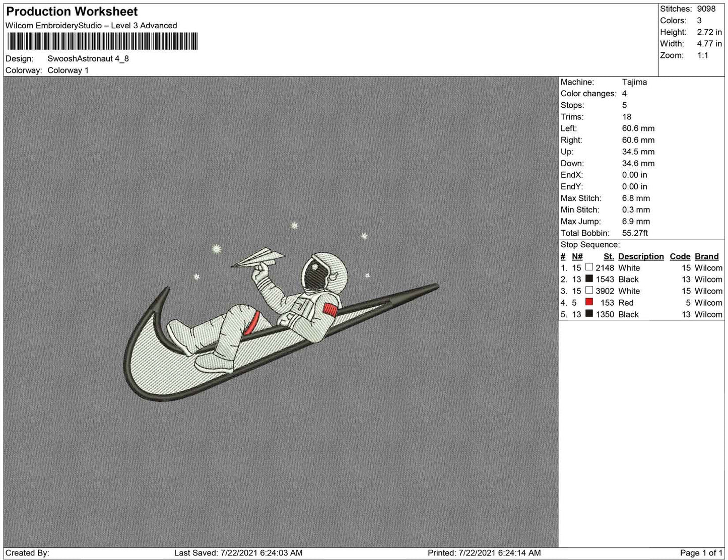Click the Zoom value '1:1'
The width and height of the screenshot is (728, 560).
[703, 55]
